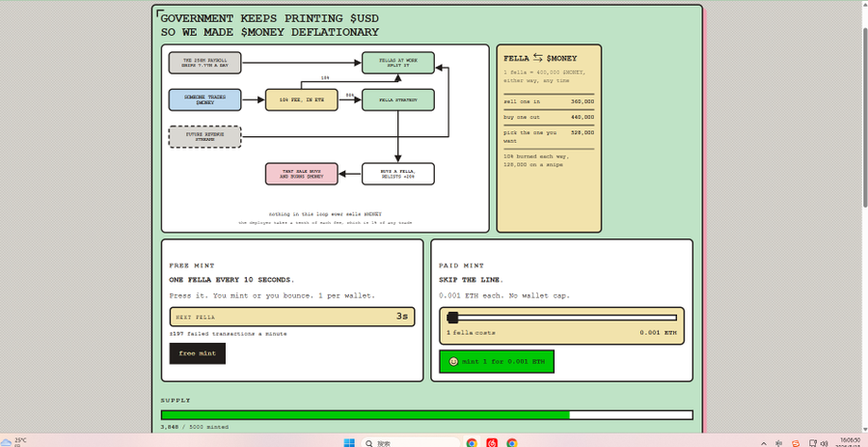Click 'ONE FELLA EVERY 10 SECONDS.' heading
The height and width of the screenshot is (447, 868).
tap(231, 280)
